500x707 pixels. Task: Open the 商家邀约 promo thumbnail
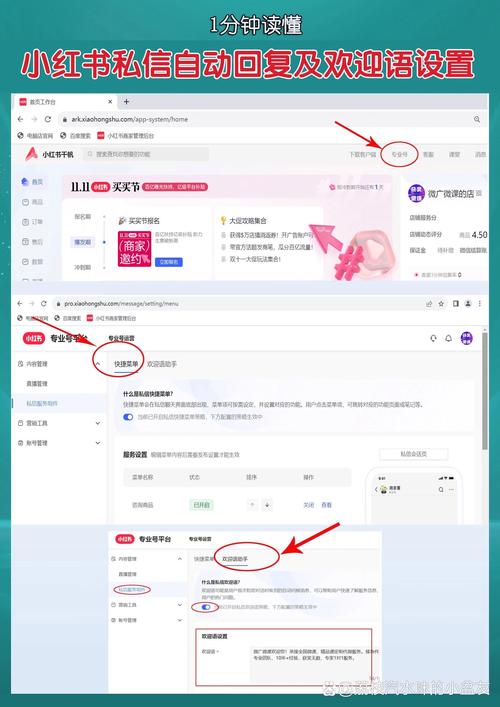tap(134, 249)
